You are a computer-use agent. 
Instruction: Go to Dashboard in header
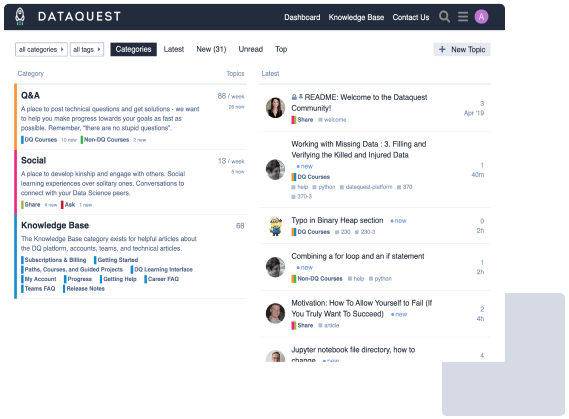tap(302, 17)
